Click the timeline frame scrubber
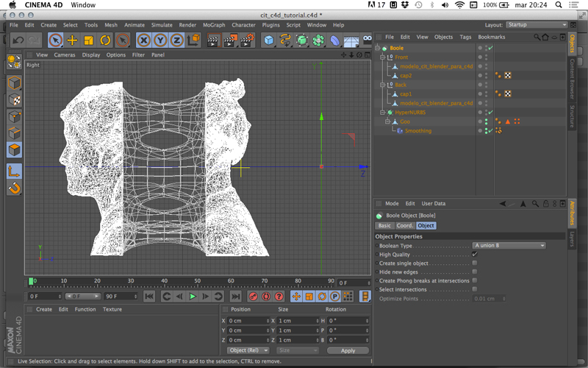This screenshot has width=588, height=368. point(31,281)
